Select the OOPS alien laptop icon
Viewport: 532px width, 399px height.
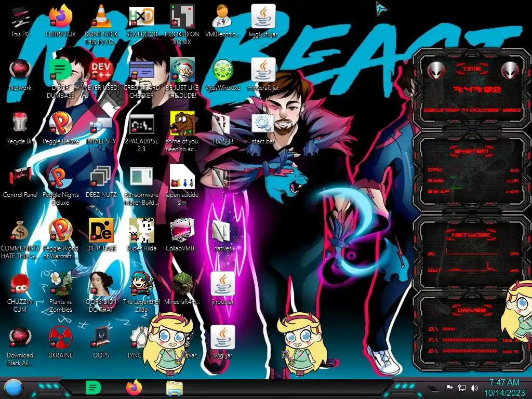[101, 338]
